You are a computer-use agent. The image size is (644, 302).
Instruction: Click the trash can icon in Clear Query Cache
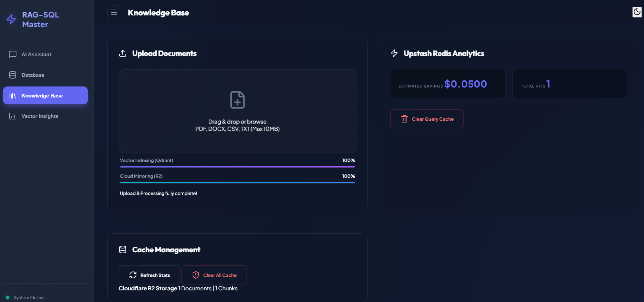(x=404, y=119)
